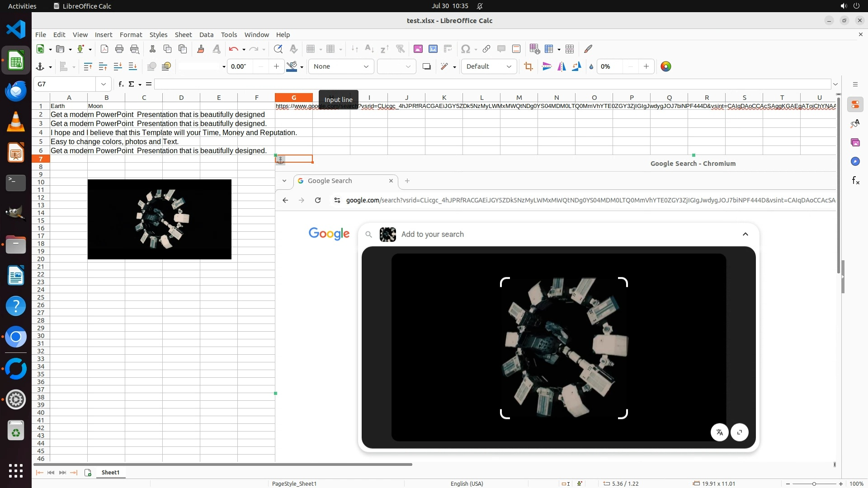The width and height of the screenshot is (868, 488).
Task: Click the Clone Formatting paintbrush
Action: (201, 49)
